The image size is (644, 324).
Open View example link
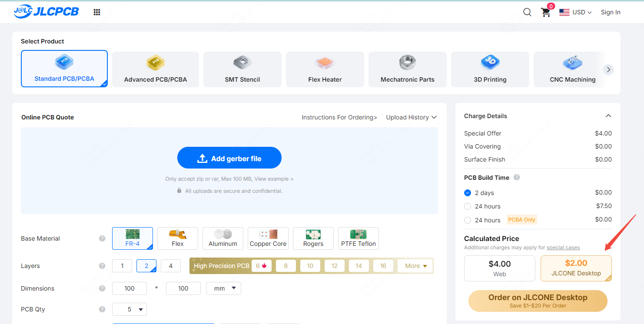pos(274,179)
